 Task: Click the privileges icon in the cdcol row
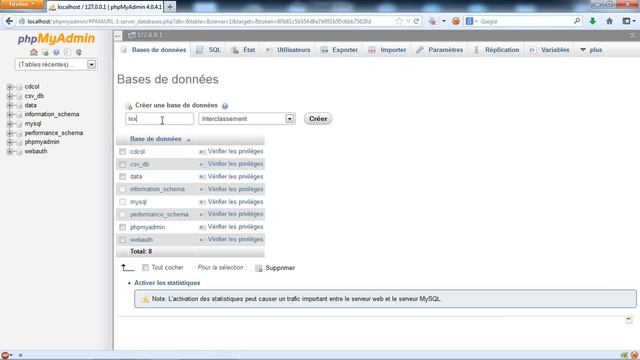pyautogui.click(x=202, y=152)
